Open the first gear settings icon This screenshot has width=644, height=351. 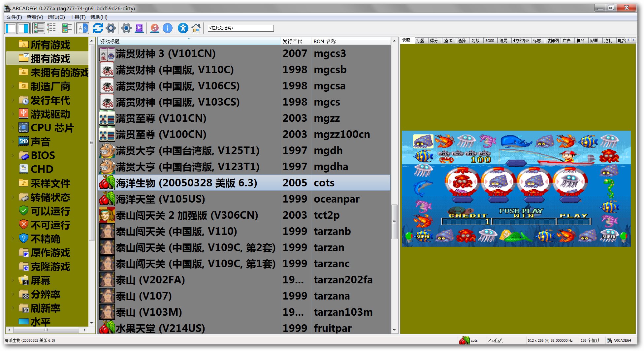coord(111,28)
